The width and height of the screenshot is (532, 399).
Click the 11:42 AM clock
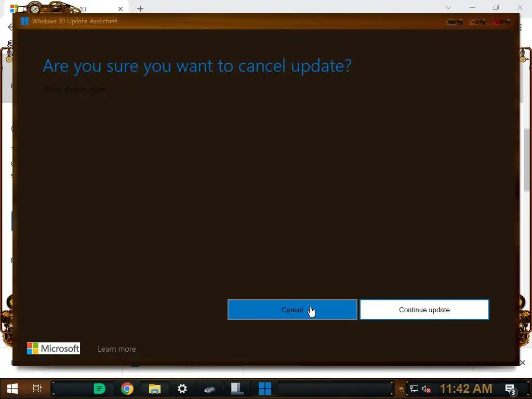click(x=466, y=389)
